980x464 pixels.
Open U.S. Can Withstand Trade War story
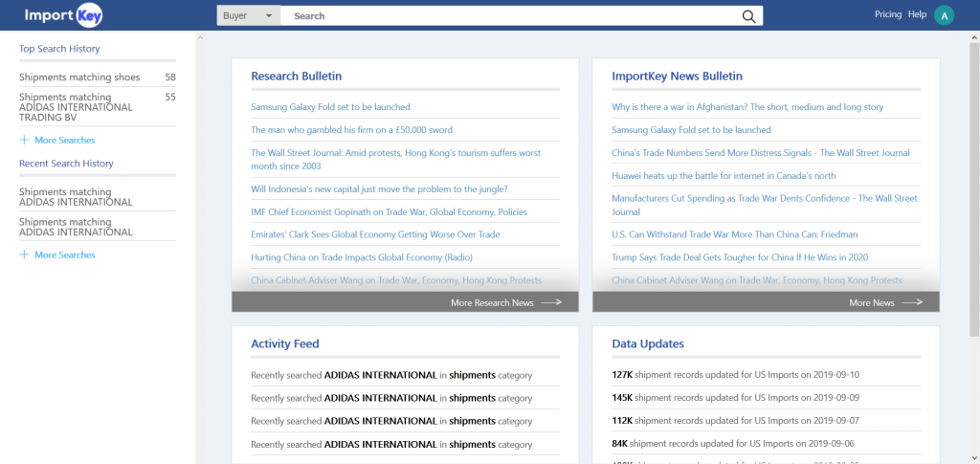coord(735,234)
